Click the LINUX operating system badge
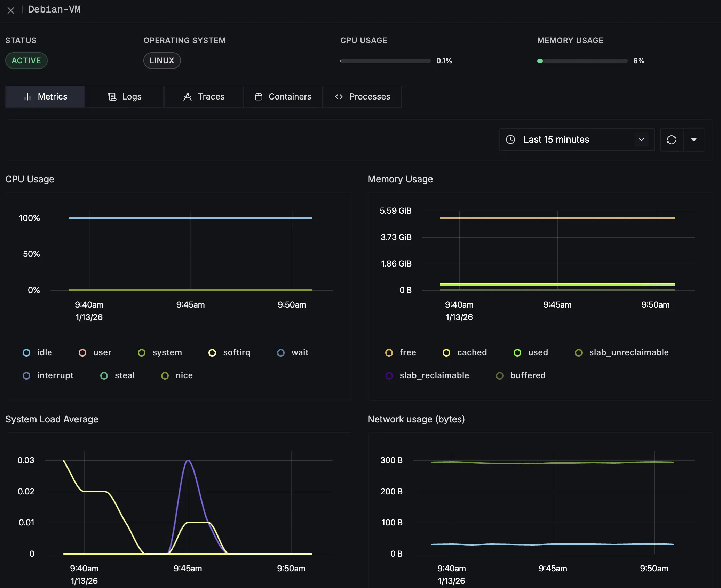 click(162, 61)
